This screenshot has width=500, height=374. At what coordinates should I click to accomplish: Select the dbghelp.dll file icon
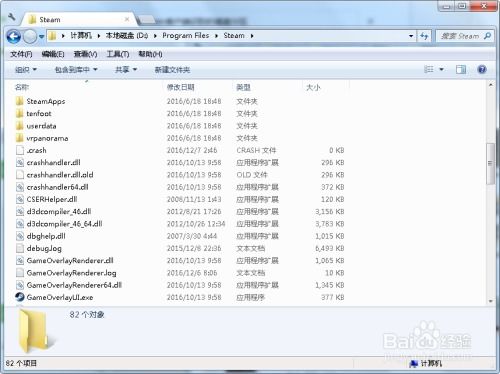pos(20,236)
